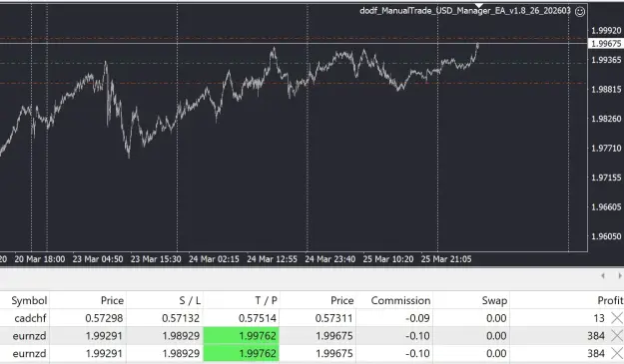The width and height of the screenshot is (624, 364).
Task: Click the left scroll arrow below chart
Action: (603, 276)
